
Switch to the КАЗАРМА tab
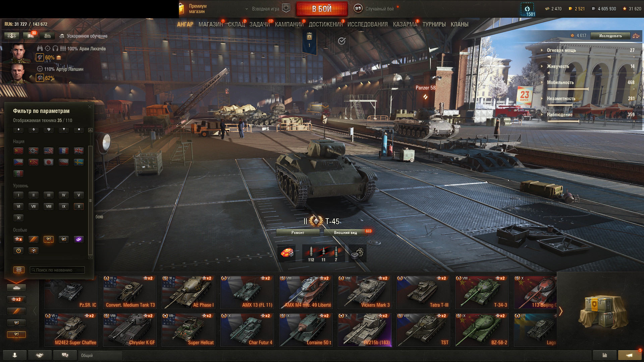click(405, 24)
